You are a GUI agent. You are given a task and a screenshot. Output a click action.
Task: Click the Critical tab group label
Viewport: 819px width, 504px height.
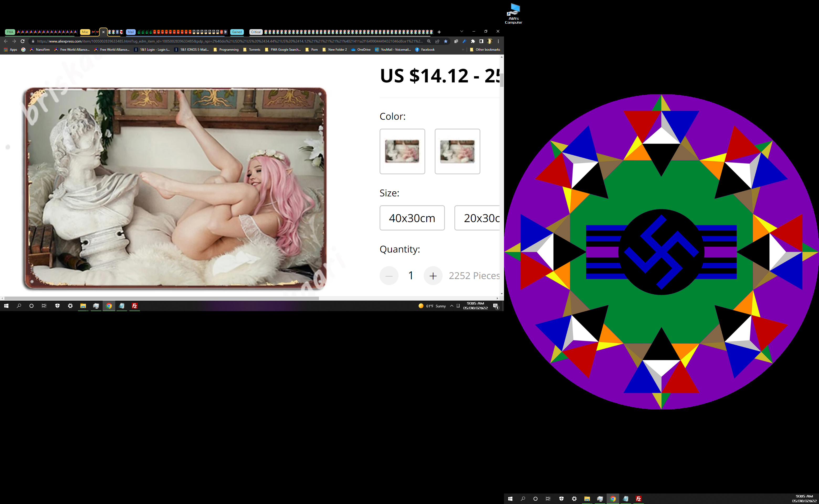[256, 32]
